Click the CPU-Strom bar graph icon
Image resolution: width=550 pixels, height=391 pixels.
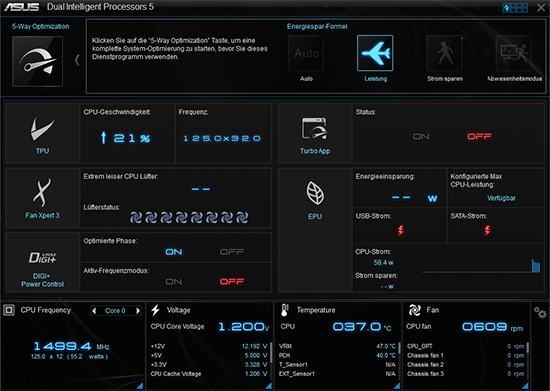click(536, 266)
